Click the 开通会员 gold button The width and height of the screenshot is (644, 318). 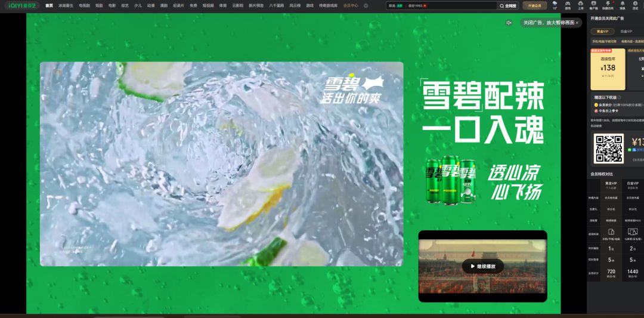[x=534, y=6]
